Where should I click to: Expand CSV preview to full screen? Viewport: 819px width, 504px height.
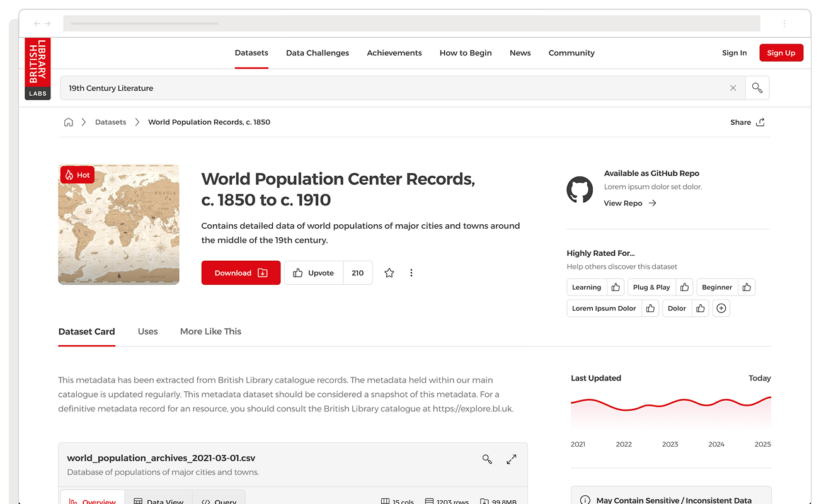[x=512, y=459]
